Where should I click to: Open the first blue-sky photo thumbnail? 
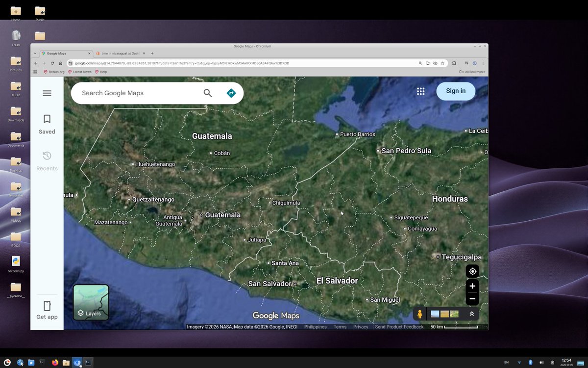(435, 314)
